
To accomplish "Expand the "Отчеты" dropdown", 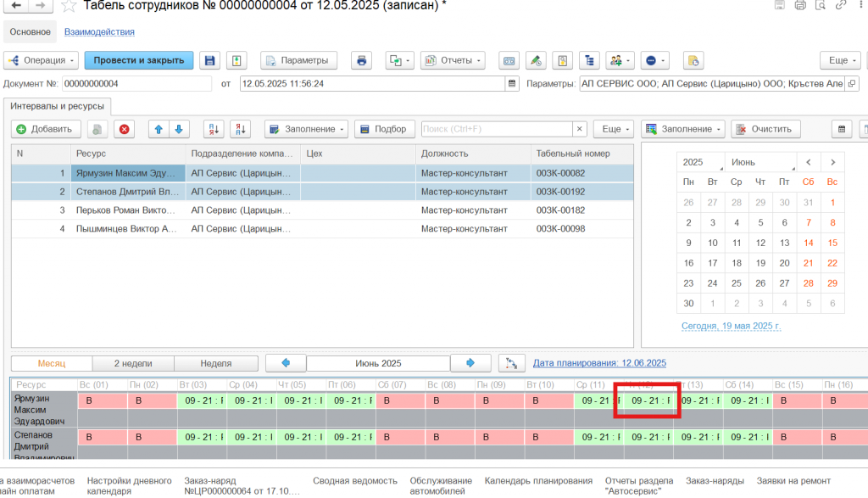I will (x=452, y=61).
